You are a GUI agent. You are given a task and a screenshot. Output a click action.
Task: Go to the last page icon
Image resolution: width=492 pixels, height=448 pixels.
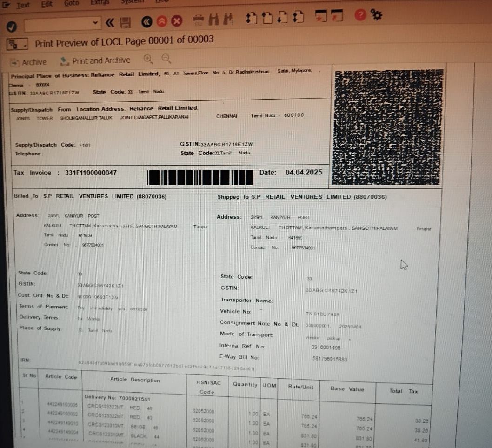(298, 17)
